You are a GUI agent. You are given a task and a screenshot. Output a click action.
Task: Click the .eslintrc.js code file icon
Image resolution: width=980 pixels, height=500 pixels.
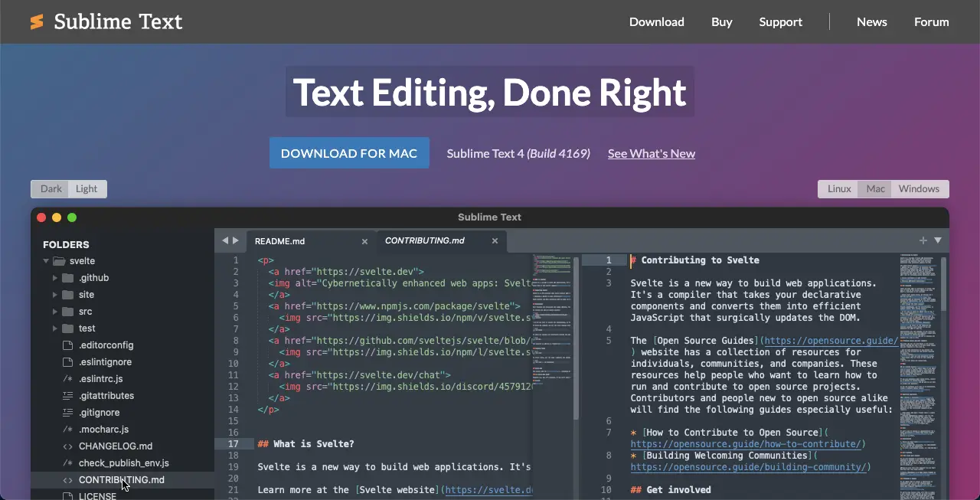67,379
